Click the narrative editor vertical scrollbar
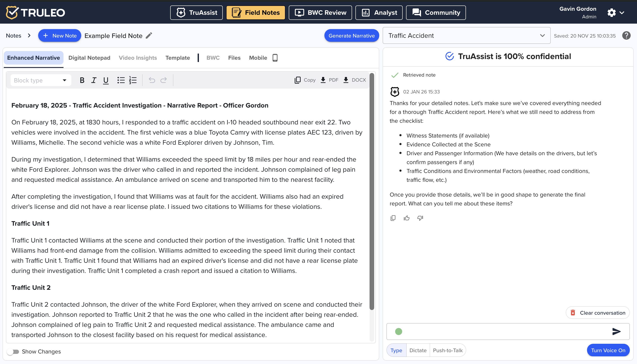The height and width of the screenshot is (364, 637). 372,191
